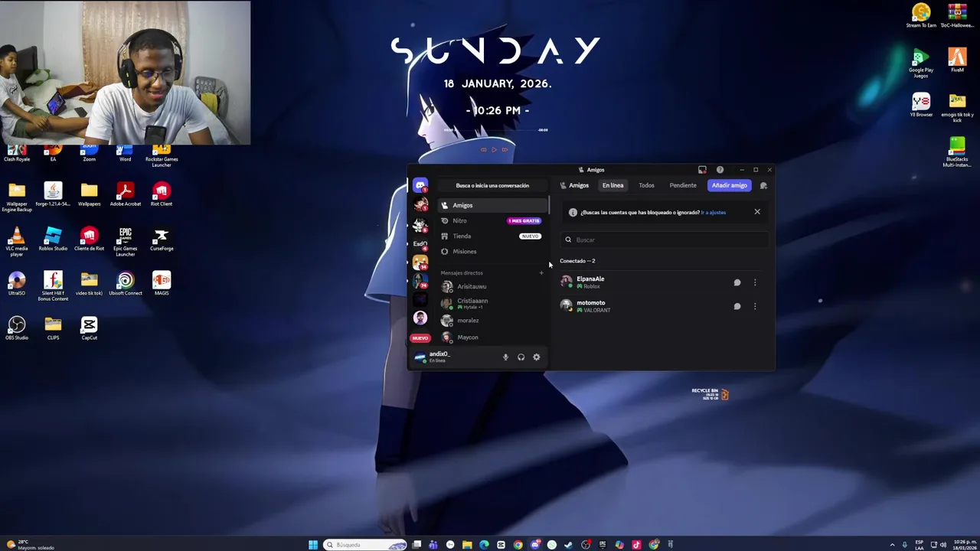Select motomoto in the friends list
Image resolution: width=980 pixels, height=551 pixels.
(664, 306)
